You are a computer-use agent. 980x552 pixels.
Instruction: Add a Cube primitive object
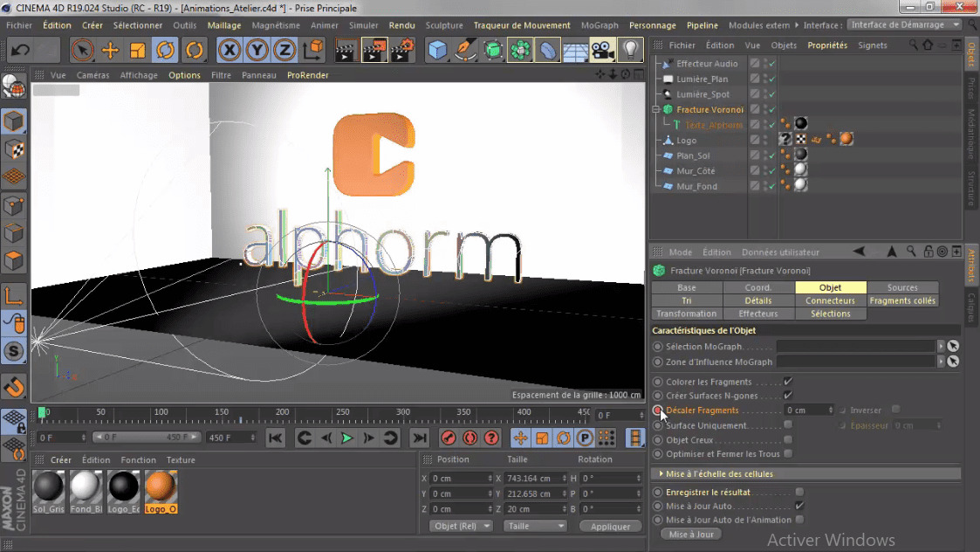437,50
